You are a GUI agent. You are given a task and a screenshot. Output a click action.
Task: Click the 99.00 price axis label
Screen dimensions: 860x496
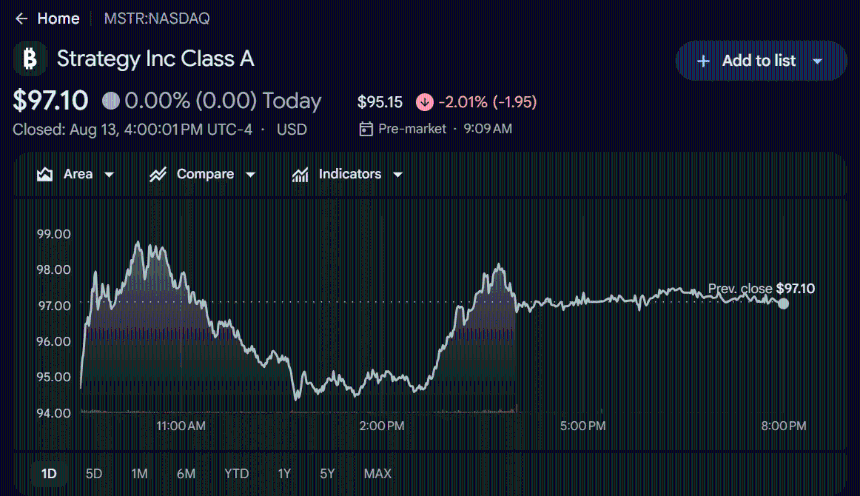54,234
